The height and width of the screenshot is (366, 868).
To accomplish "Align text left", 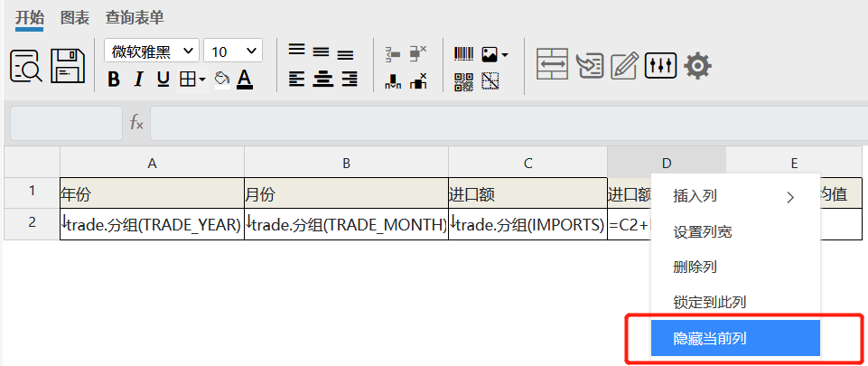I will [x=297, y=80].
